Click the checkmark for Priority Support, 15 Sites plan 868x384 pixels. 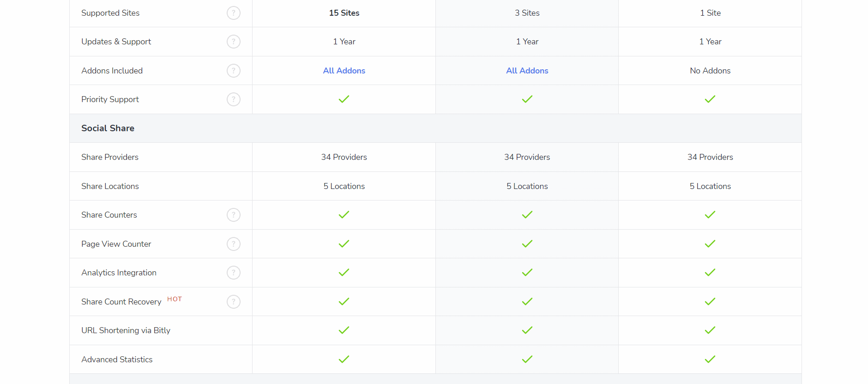tap(344, 99)
